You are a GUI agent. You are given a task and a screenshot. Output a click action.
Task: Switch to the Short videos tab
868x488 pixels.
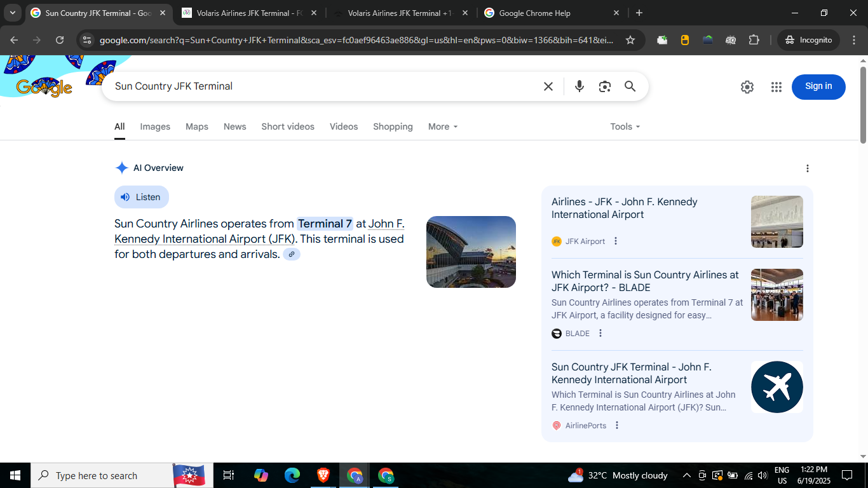288,127
